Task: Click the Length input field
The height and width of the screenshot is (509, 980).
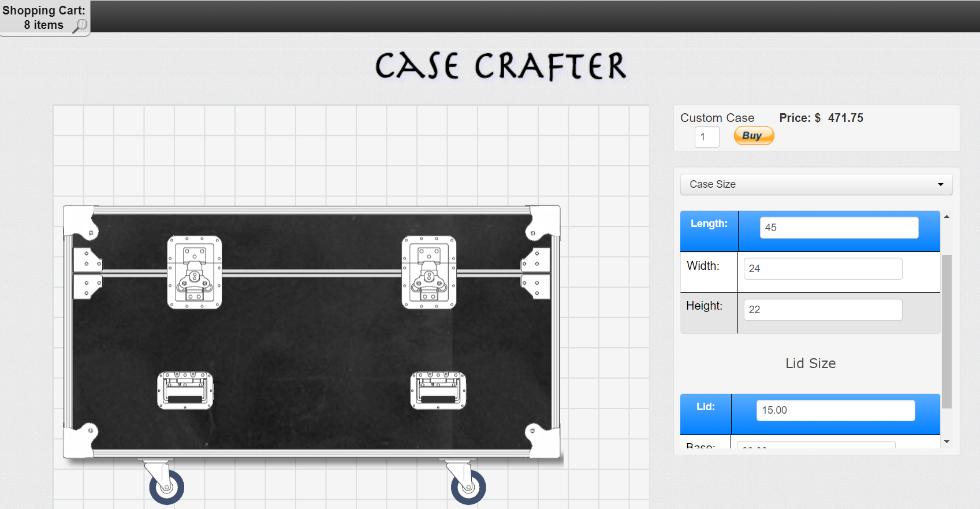Action: [x=839, y=228]
